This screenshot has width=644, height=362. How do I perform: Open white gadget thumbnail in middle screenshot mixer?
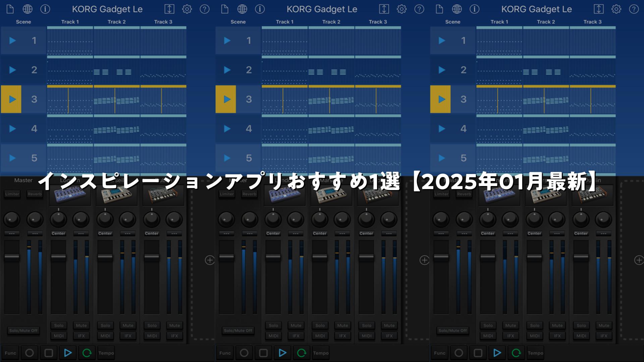click(x=331, y=195)
